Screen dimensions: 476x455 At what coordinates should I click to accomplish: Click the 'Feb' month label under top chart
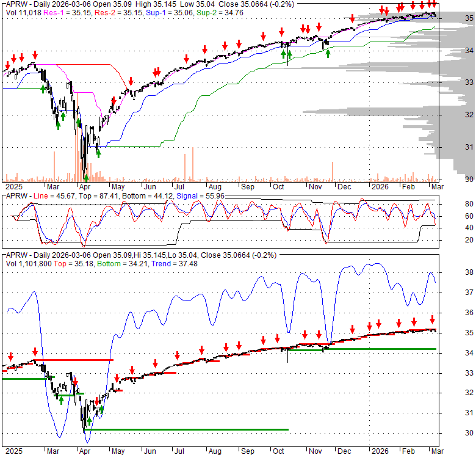pyautogui.click(x=408, y=187)
